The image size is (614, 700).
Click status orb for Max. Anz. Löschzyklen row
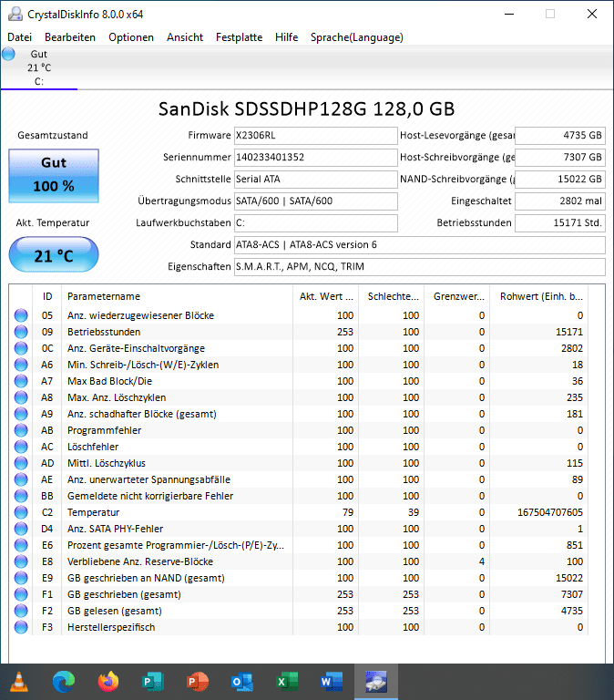pos(21,397)
